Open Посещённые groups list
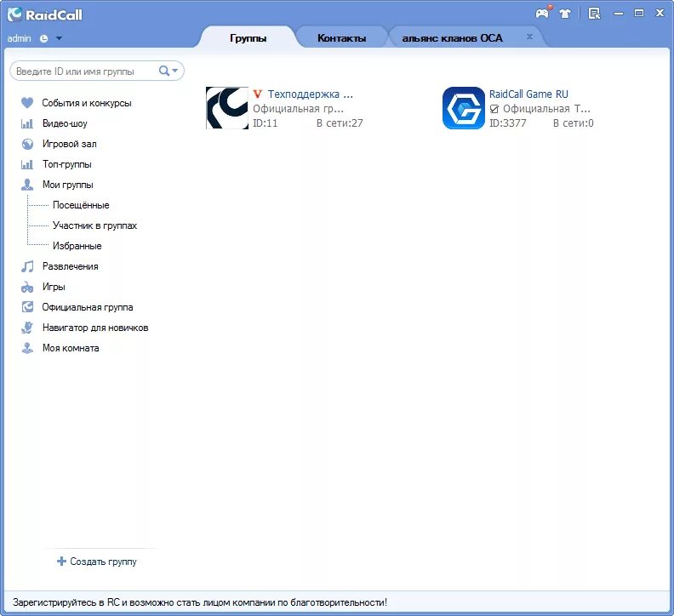Screen dimensions: 674x616 click(81, 205)
